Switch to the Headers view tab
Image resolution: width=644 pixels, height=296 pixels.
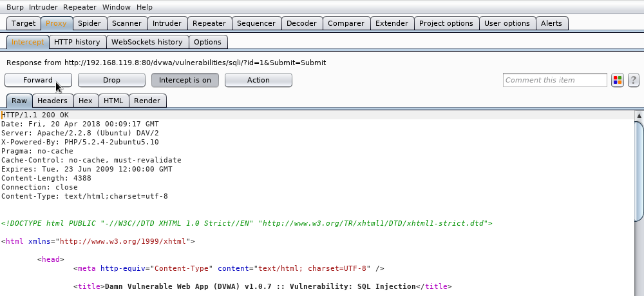tap(52, 101)
